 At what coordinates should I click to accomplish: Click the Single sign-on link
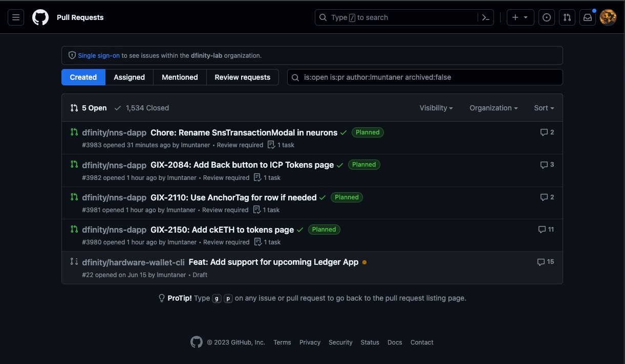pyautogui.click(x=99, y=55)
